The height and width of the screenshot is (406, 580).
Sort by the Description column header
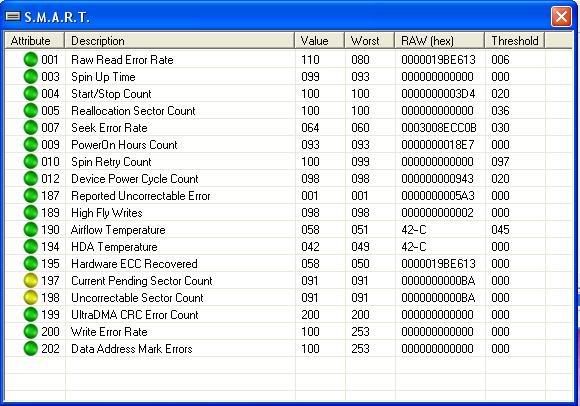click(179, 40)
